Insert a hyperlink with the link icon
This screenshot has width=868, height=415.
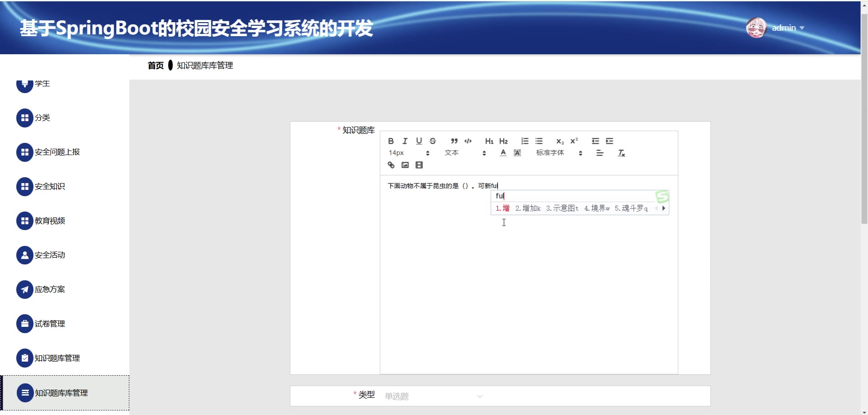(x=391, y=165)
